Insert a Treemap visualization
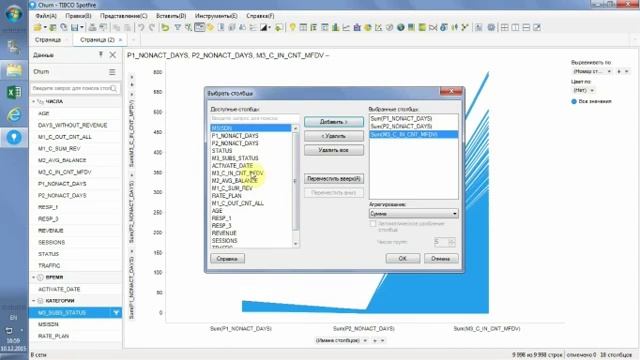Screen dimensions: 640x360 (411, 27)
